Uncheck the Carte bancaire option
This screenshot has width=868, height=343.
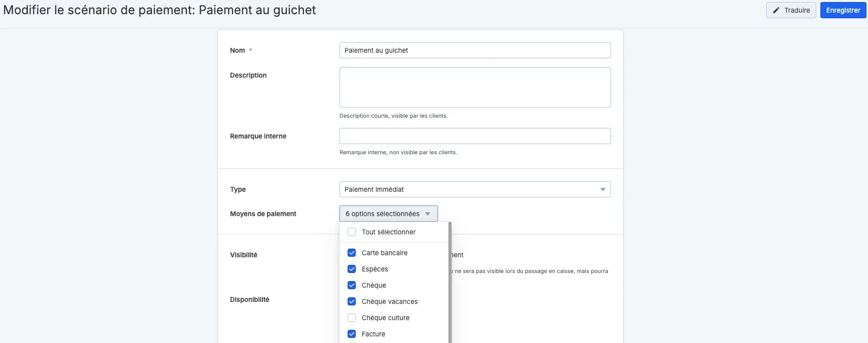(x=352, y=253)
